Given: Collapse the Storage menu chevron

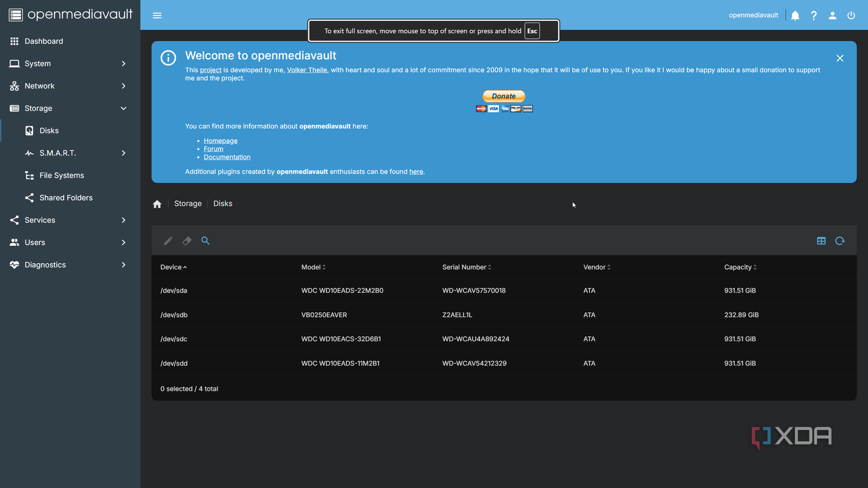Looking at the screenshot, I should [x=123, y=108].
